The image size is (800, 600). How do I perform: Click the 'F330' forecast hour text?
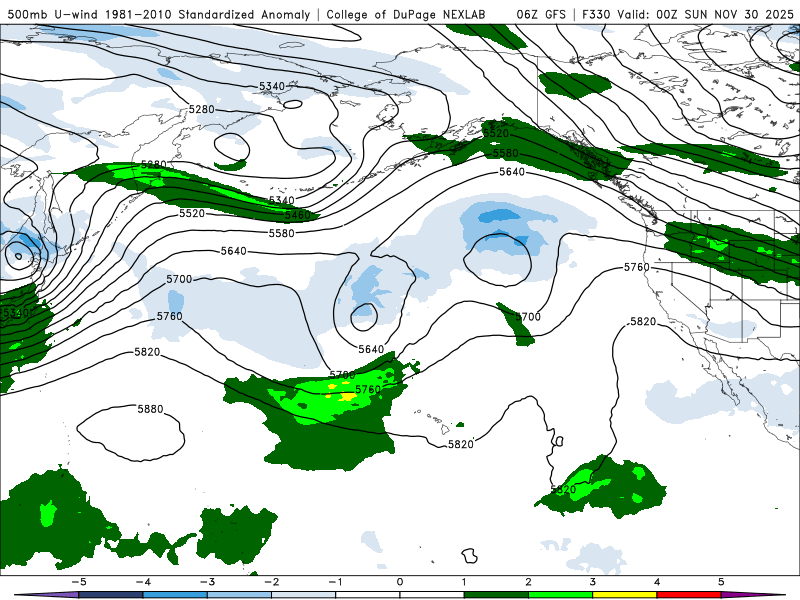click(596, 15)
